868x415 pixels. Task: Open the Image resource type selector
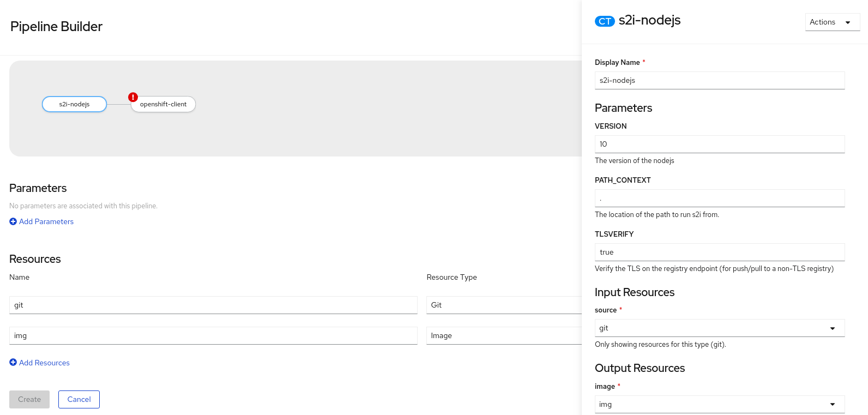pyautogui.click(x=503, y=336)
